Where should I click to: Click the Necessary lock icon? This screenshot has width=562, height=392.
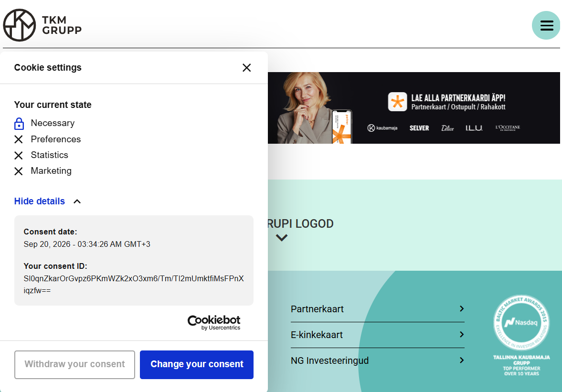pyautogui.click(x=19, y=123)
